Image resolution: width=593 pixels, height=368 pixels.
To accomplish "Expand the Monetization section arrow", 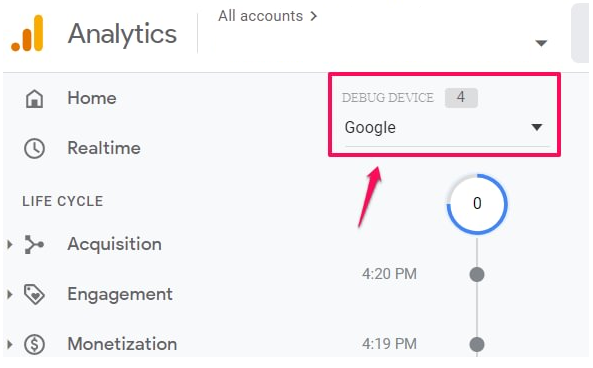I will (10, 344).
